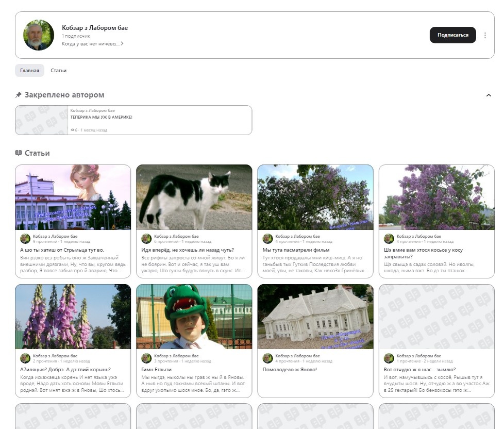Image resolution: width=504 pixels, height=429 pixels.
Task: Click the 'Закреплено автором' section heading
Action: 64,95
